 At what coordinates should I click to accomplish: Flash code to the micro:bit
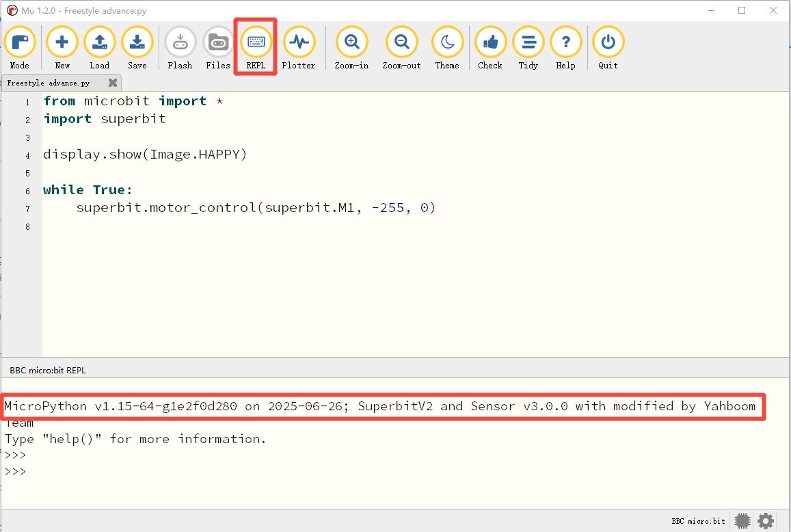click(180, 48)
